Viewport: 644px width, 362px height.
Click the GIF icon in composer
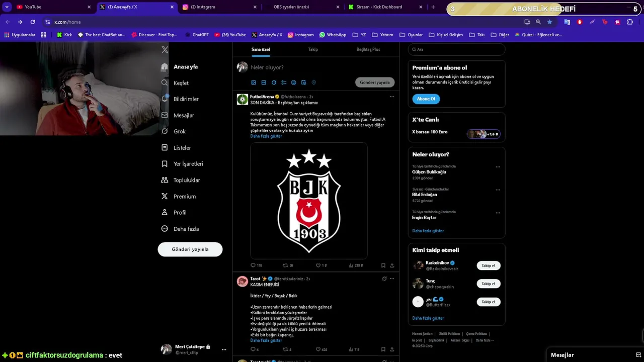264,82
